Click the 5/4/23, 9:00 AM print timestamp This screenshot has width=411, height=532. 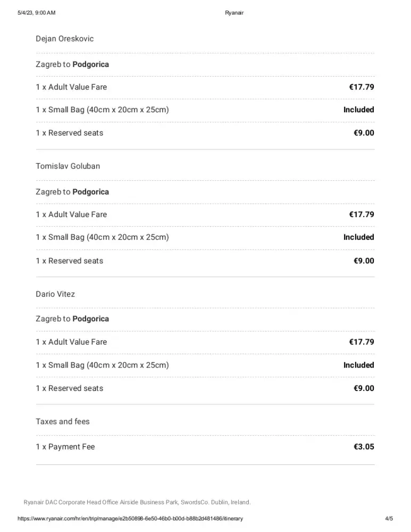pyautogui.click(x=36, y=13)
